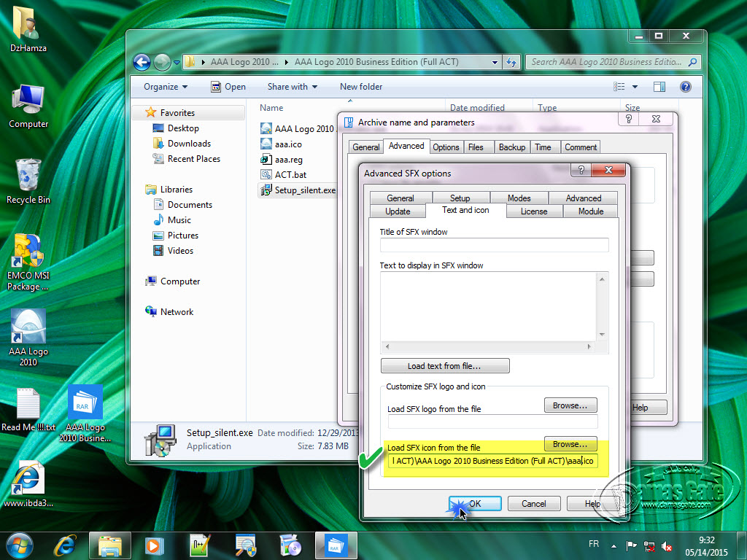Click the Load SFX logo path field
747x560 pixels.
pyautogui.click(x=492, y=421)
